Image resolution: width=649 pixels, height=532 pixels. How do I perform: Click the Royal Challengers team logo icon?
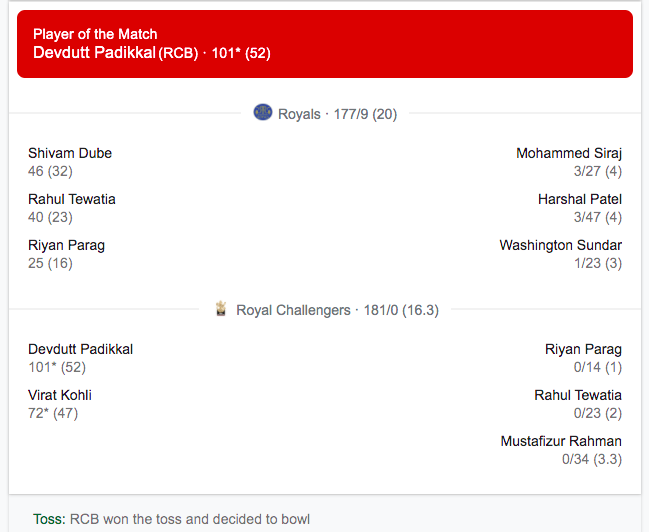[222, 309]
